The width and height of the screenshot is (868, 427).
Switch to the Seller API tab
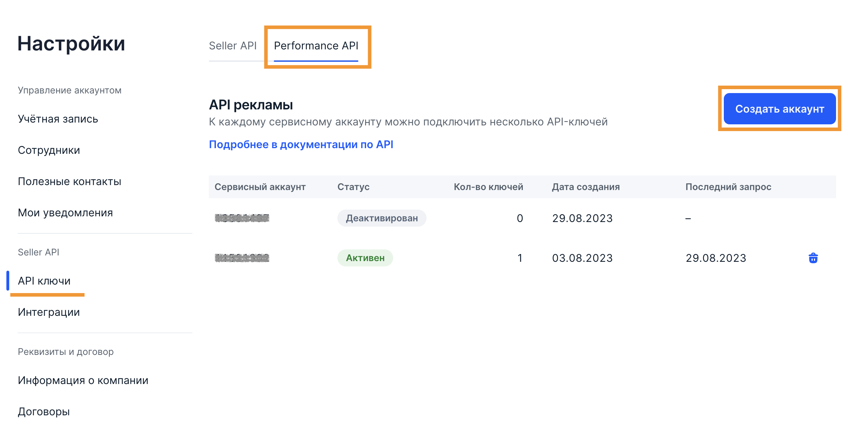(233, 46)
